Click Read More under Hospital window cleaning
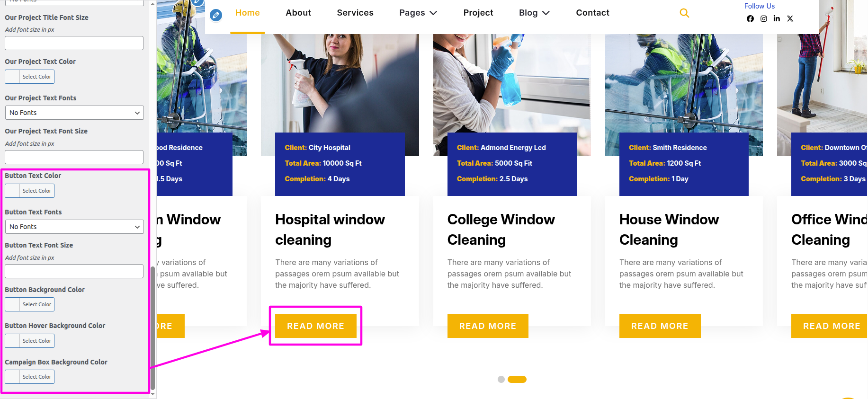This screenshot has height=399, width=868. 316,326
